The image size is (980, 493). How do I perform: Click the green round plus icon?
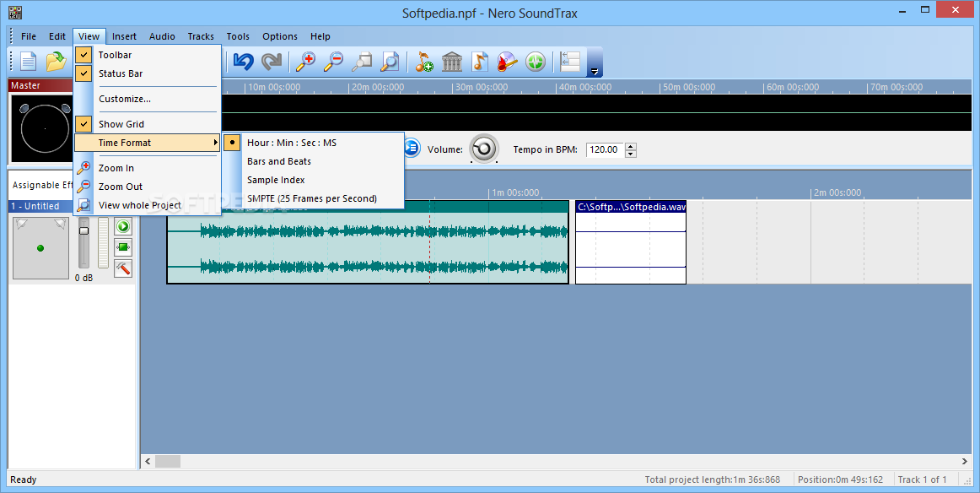pyautogui.click(x=536, y=62)
